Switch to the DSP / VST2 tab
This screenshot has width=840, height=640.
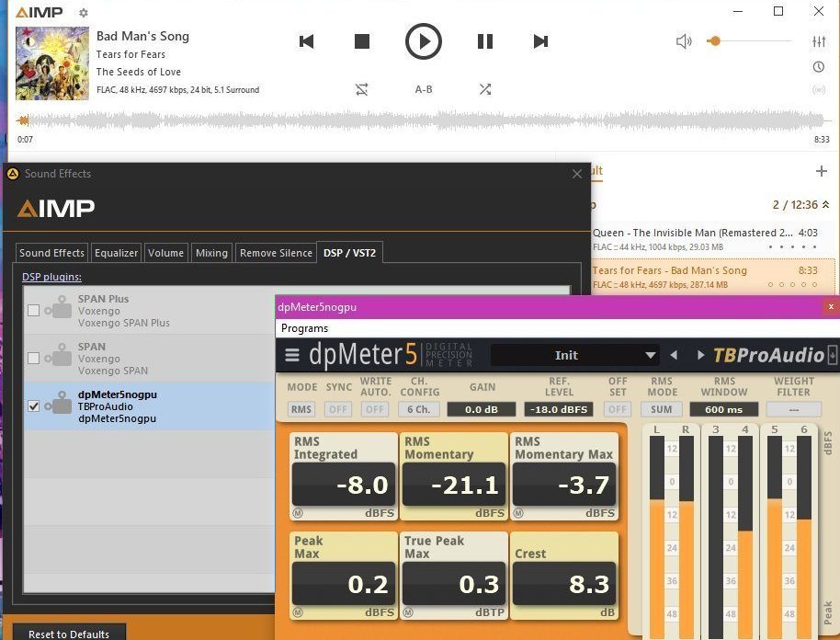[x=349, y=253]
